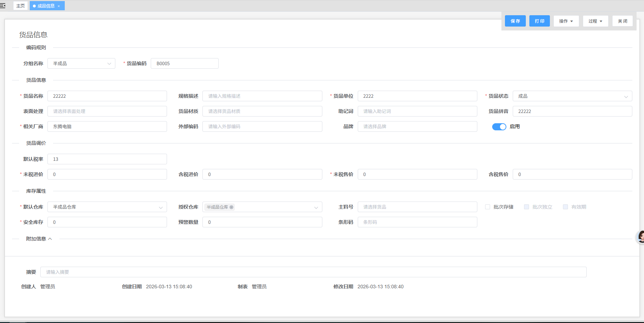644x323 pixels.
Task: Click the 摘要 input field
Action: tap(313, 272)
